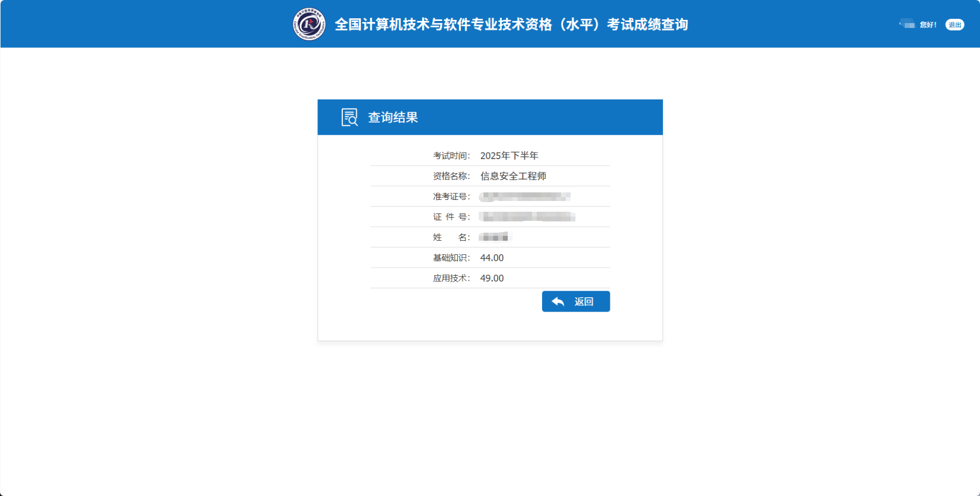
Task: Select the 应用技术 field label
Action: click(x=450, y=278)
